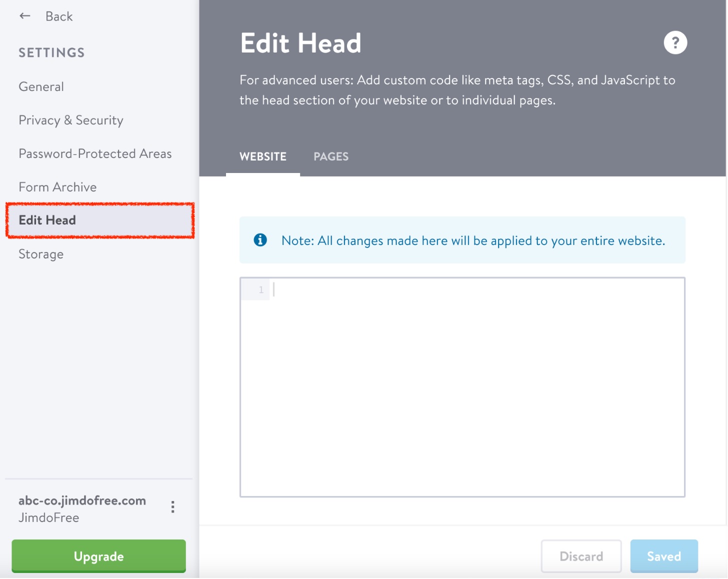Switch to the WEBSITE tab

pyautogui.click(x=263, y=157)
